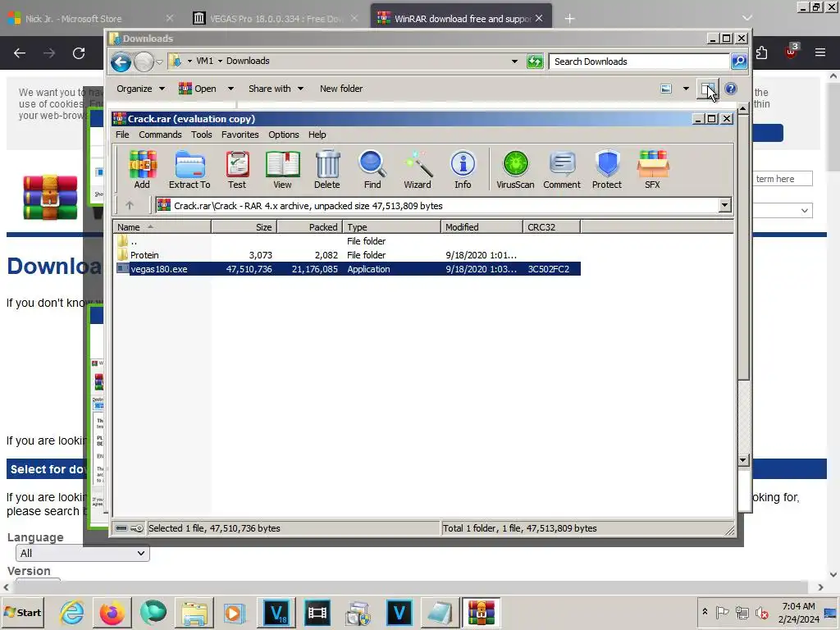Open Firefox from the taskbar
This screenshot has width=840, height=630.
point(112,612)
